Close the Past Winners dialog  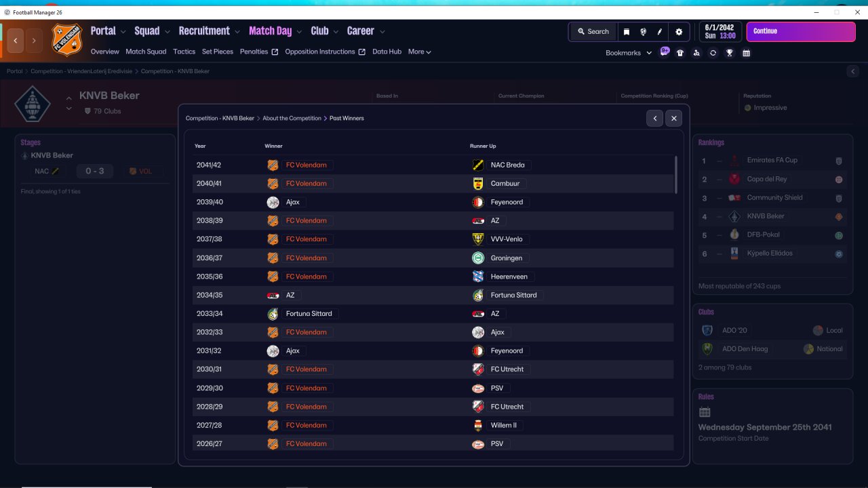tap(673, 119)
